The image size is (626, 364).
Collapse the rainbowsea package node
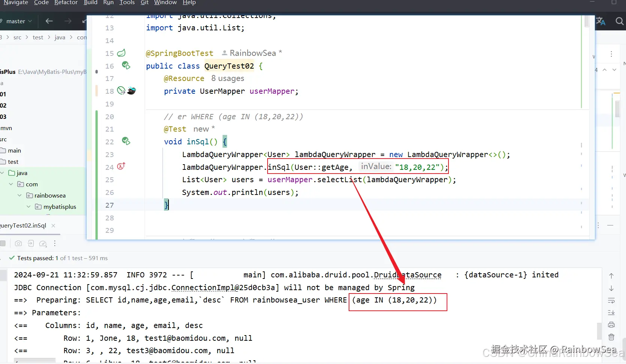point(20,195)
